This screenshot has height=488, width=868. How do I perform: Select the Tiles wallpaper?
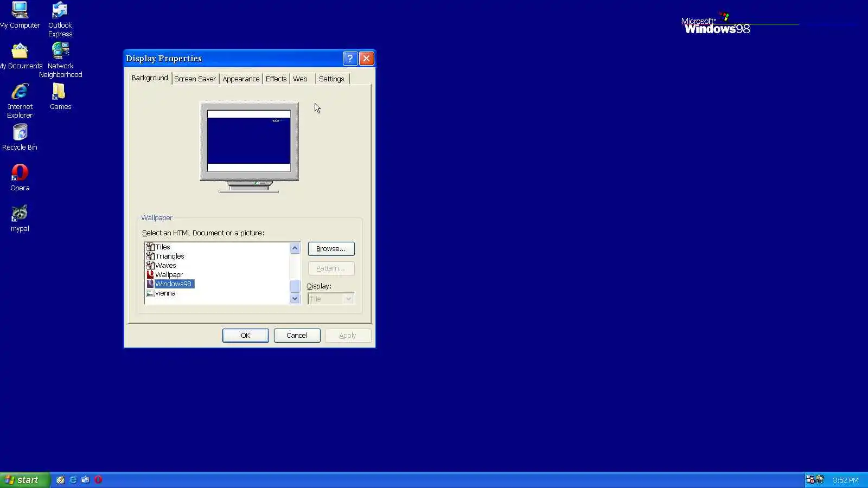click(158, 247)
